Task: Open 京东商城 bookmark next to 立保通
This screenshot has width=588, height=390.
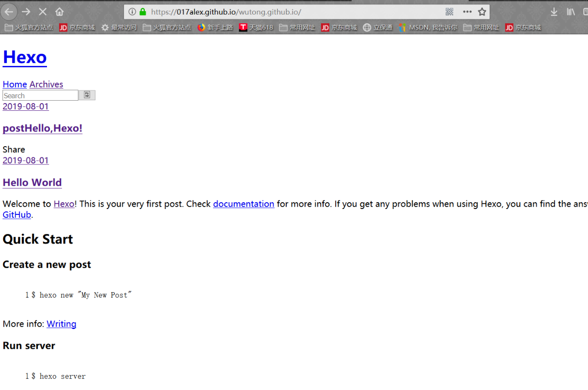Action: click(339, 28)
